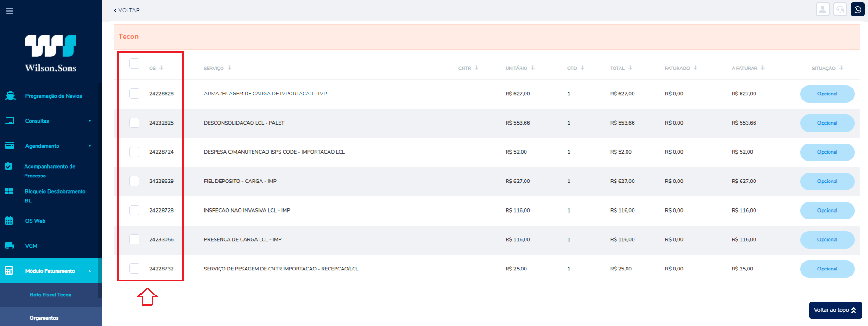
Task: Click the laptop icon beside Consultas
Action: tap(10, 121)
